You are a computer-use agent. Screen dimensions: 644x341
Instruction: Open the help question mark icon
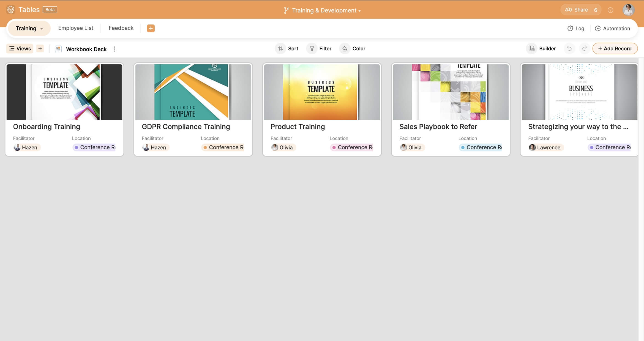(610, 10)
